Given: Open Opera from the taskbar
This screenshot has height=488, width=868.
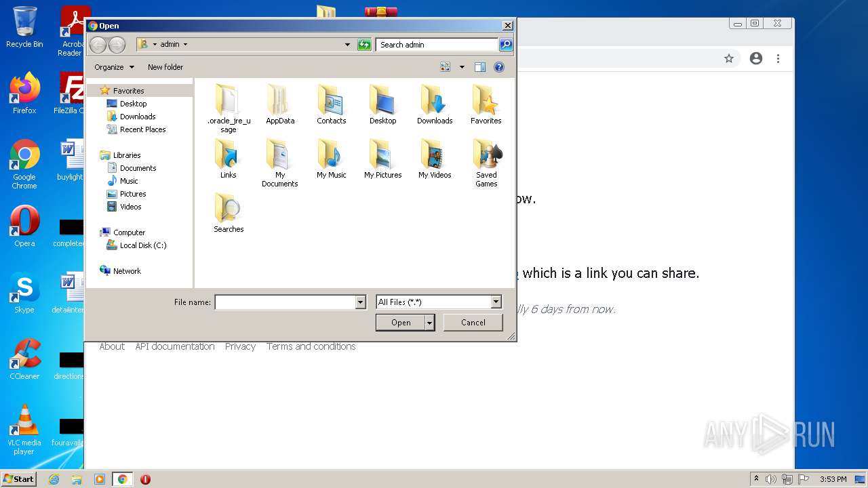Looking at the screenshot, I should 145,479.
